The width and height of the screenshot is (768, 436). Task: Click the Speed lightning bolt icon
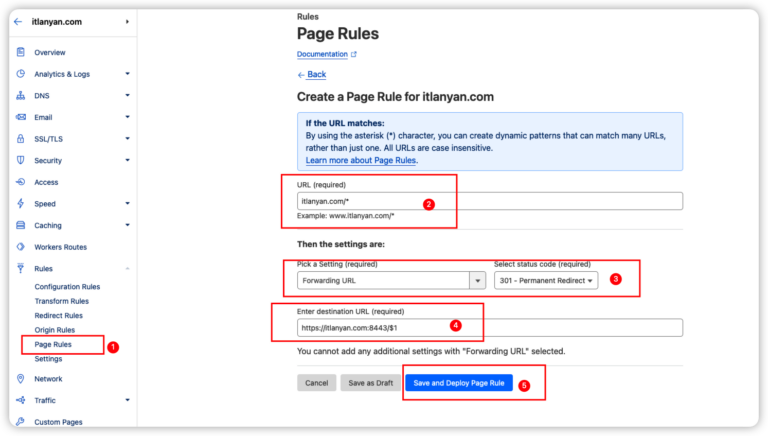(x=21, y=203)
